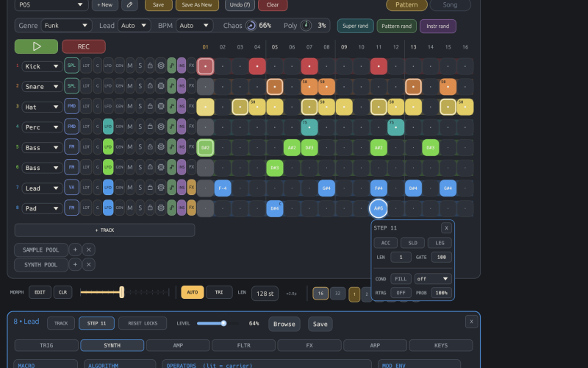
Task: Toggle ACC accent in Step 11 popup
Action: coord(385,243)
